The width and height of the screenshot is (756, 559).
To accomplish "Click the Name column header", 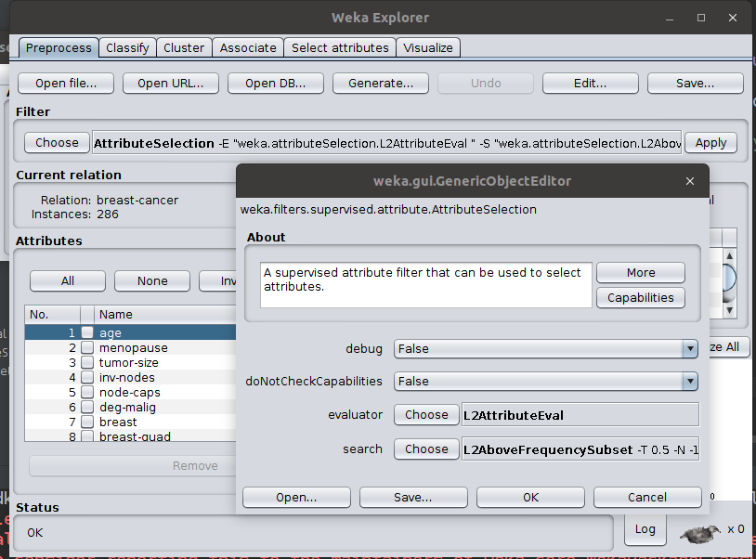I will coord(165,314).
